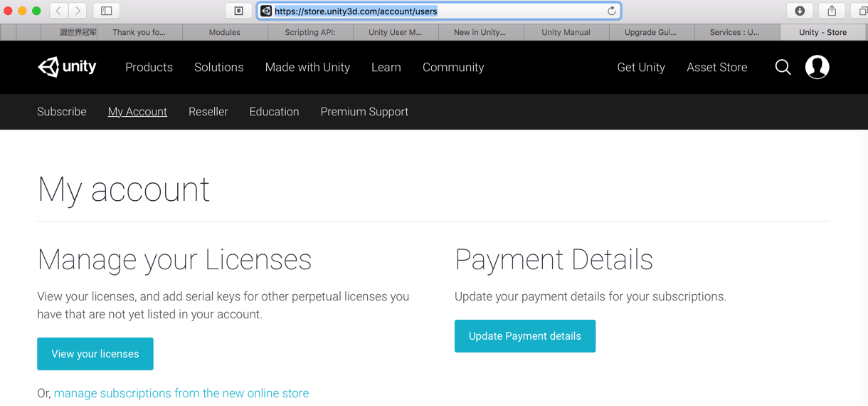Click the Update your payment details description text
This screenshot has width=868, height=406.
pyautogui.click(x=591, y=296)
